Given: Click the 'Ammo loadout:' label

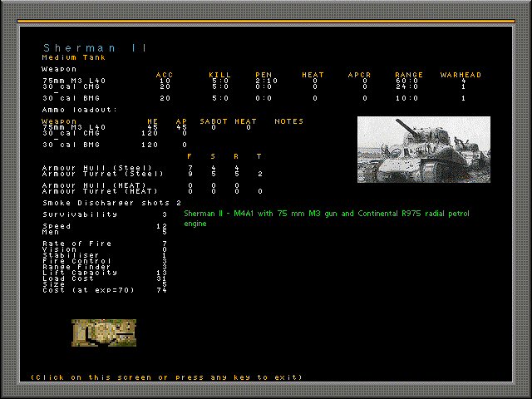Looking at the screenshot, I should tap(80, 110).
